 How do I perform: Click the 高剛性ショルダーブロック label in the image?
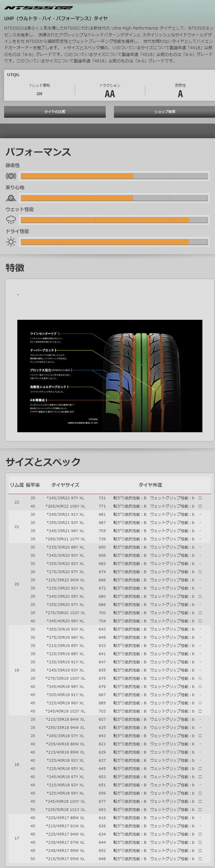pyautogui.click(x=48, y=387)
